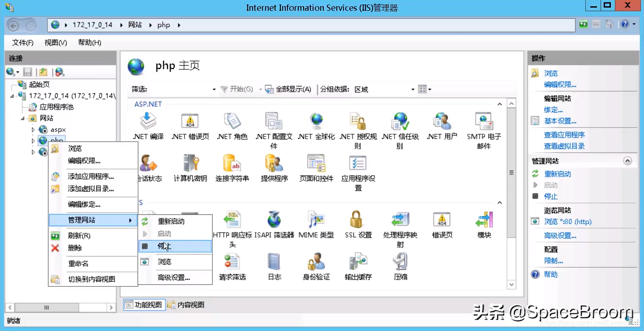Collapse the 管理网站 actions section
Viewport: 644px width, 331px height.
click(x=627, y=161)
